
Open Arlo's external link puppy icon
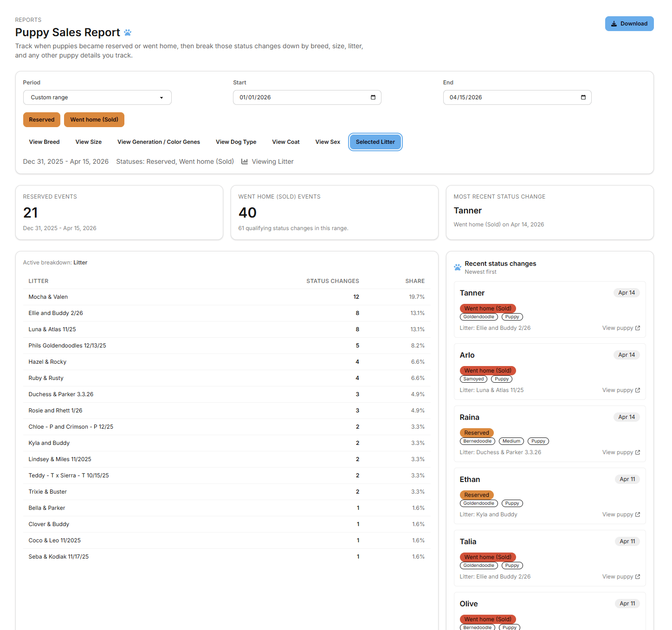point(637,390)
